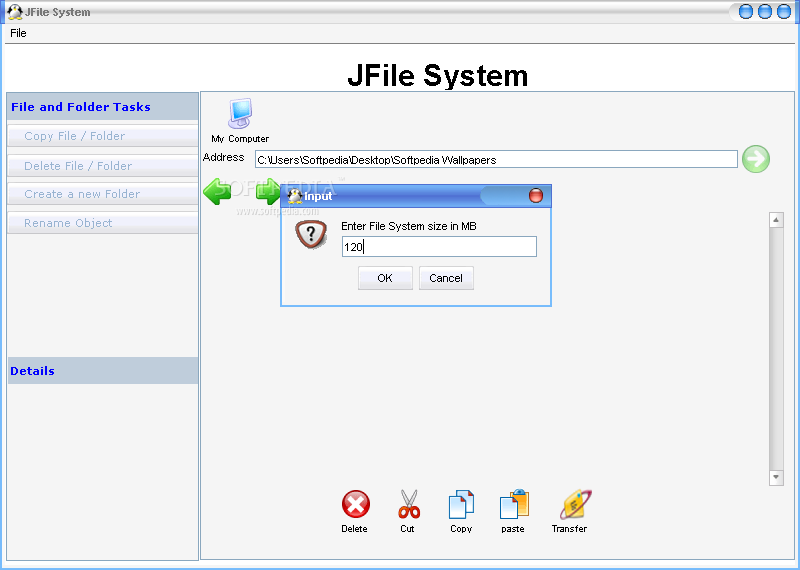Open the File menu
Screen dimensions: 800x570
(18, 33)
